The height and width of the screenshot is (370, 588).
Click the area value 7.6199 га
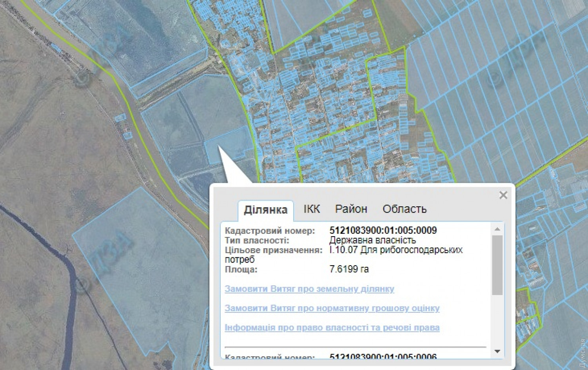[x=349, y=269]
